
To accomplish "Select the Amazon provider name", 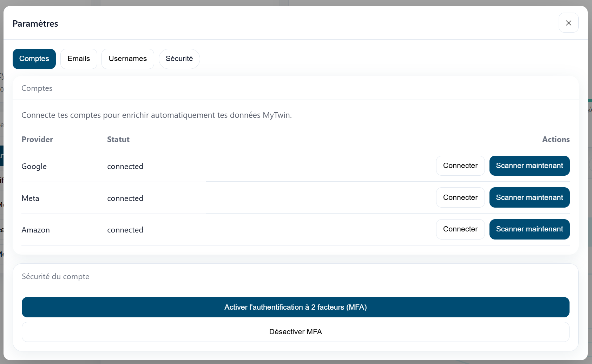I will coord(35,230).
